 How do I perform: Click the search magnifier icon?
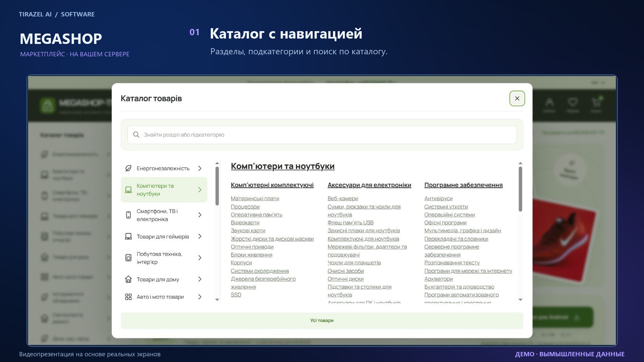(x=136, y=135)
